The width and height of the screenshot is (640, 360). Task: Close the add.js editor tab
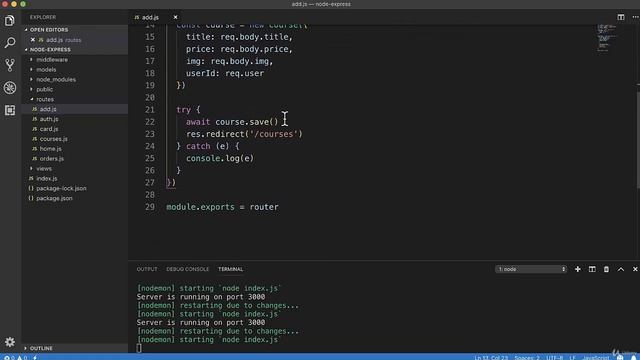[x=176, y=17]
